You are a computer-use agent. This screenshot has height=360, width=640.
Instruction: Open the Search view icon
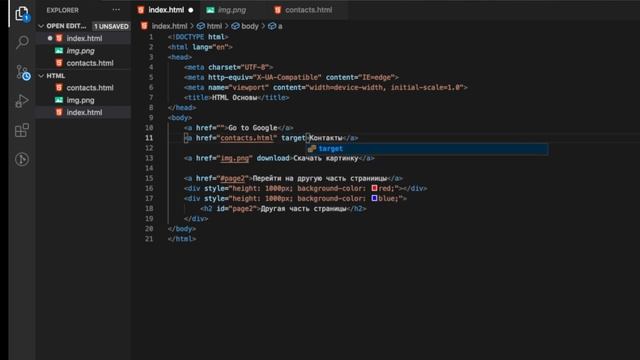coord(22,42)
